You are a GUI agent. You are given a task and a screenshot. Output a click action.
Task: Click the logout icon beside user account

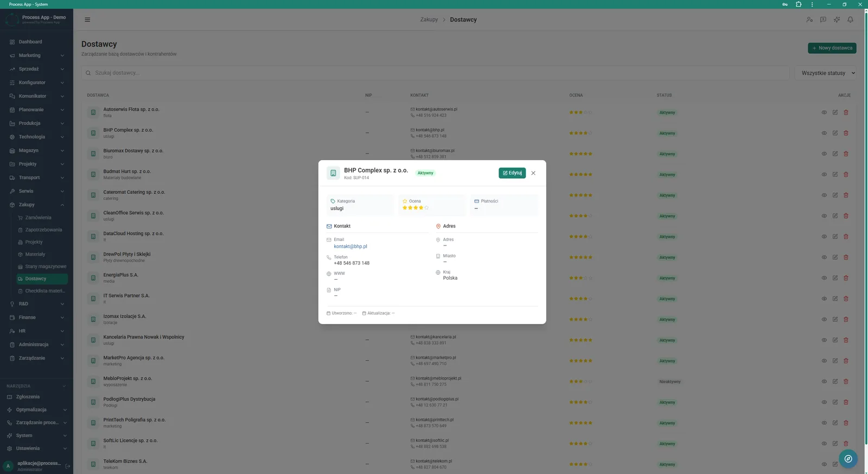68,466
